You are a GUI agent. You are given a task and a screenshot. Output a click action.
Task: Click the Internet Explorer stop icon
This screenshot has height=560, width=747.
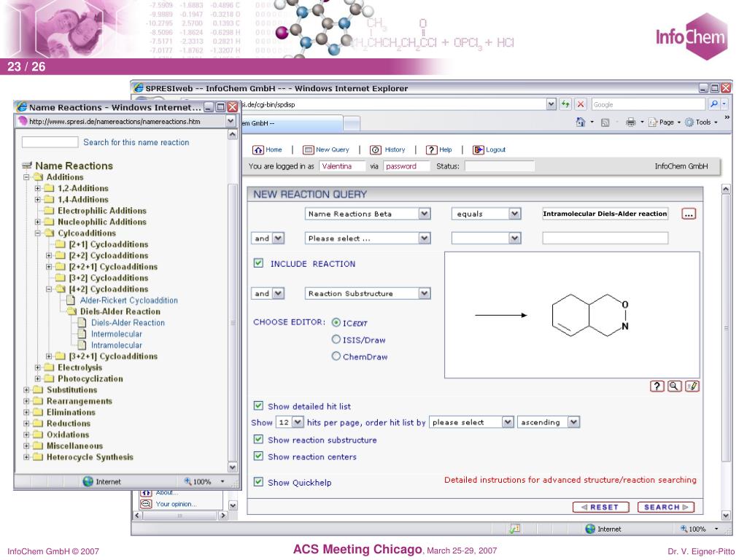click(x=580, y=104)
